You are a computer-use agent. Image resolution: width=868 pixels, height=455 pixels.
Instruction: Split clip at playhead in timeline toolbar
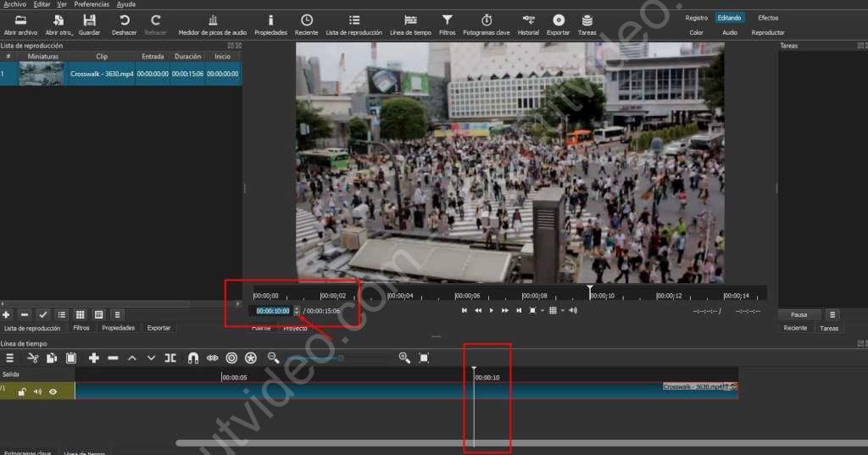(170, 358)
